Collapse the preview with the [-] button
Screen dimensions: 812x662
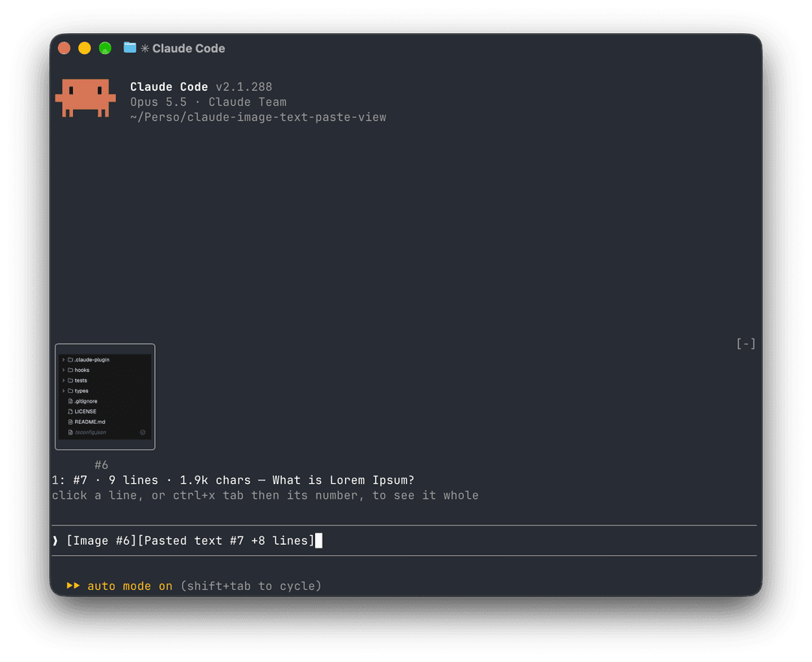pyautogui.click(x=746, y=343)
